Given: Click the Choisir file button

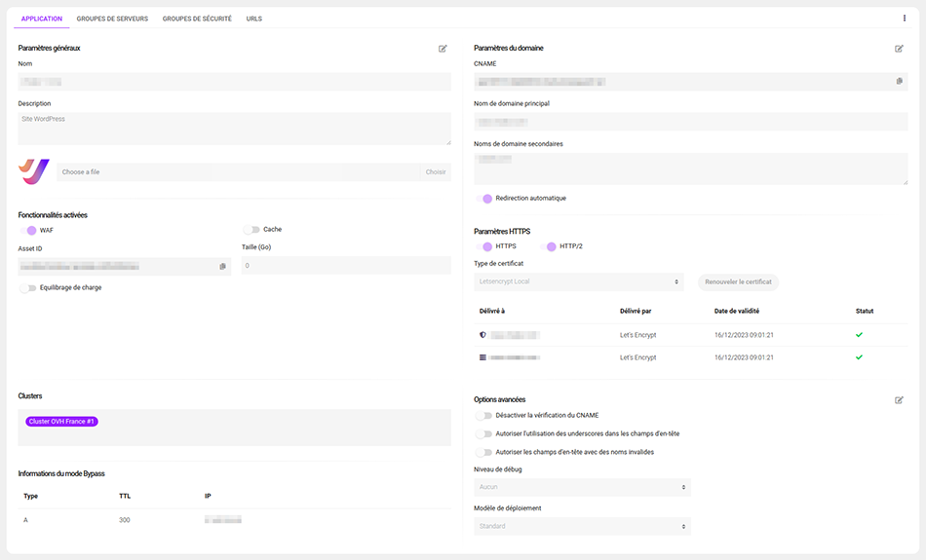Looking at the screenshot, I should (436, 172).
